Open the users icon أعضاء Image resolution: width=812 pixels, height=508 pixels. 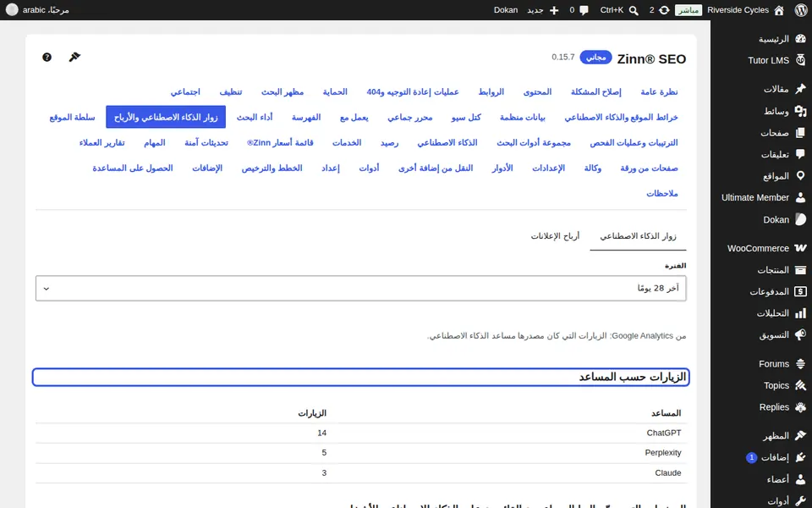(801, 479)
